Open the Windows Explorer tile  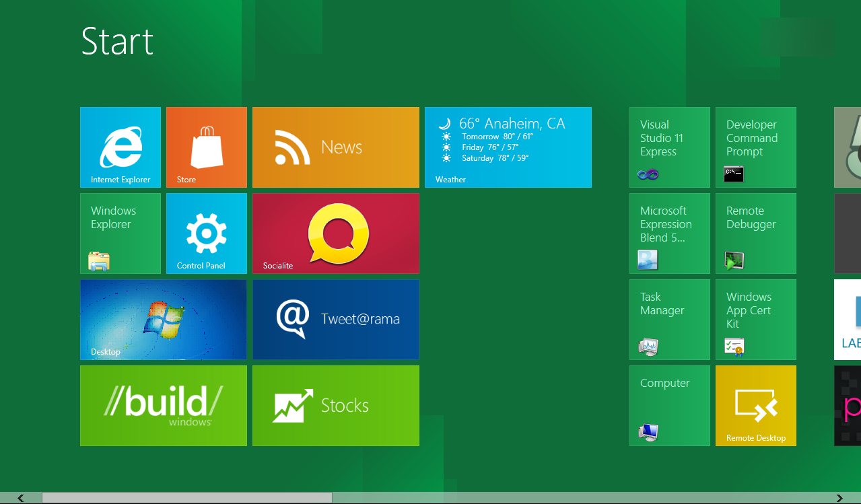point(120,233)
